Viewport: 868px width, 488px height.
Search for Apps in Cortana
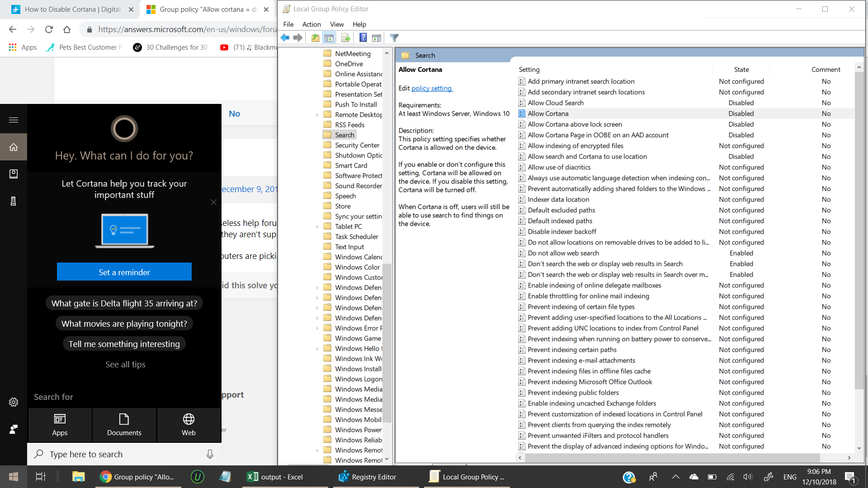[60, 425]
